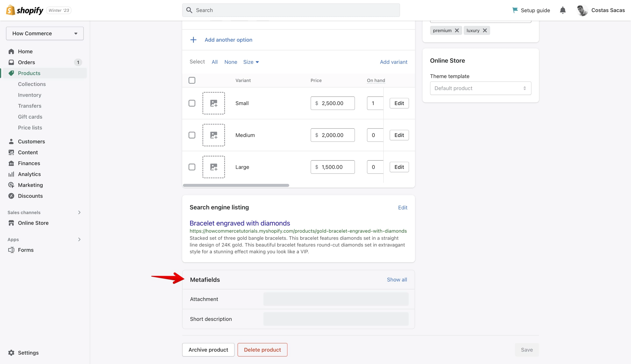Edit the Medium variant
This screenshot has width=631, height=364.
coord(399,135)
